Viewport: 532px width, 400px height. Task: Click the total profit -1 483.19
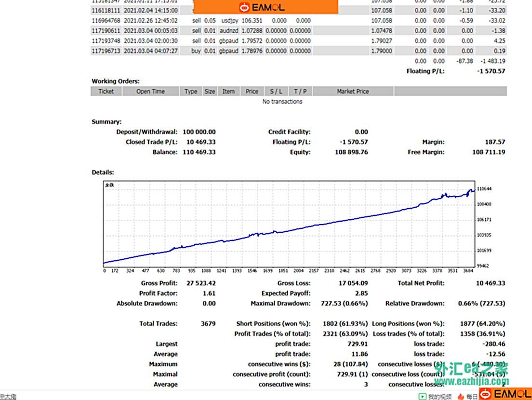click(x=492, y=61)
